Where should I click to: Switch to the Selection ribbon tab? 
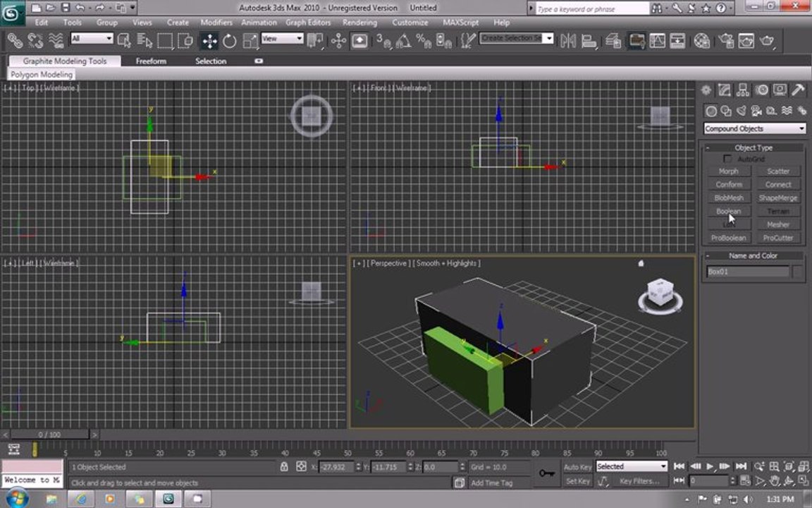tap(211, 61)
